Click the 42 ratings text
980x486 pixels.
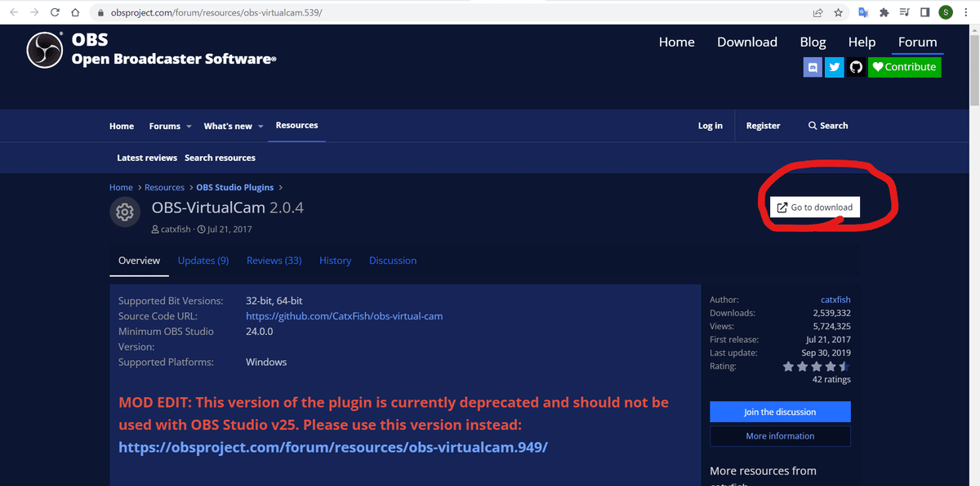pos(831,379)
